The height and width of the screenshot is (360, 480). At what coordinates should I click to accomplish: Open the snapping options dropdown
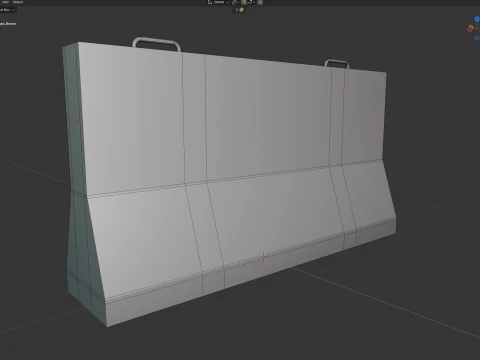(251, 2)
